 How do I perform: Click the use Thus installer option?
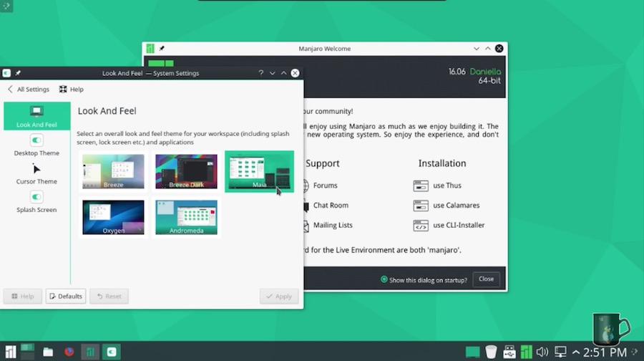tap(447, 186)
